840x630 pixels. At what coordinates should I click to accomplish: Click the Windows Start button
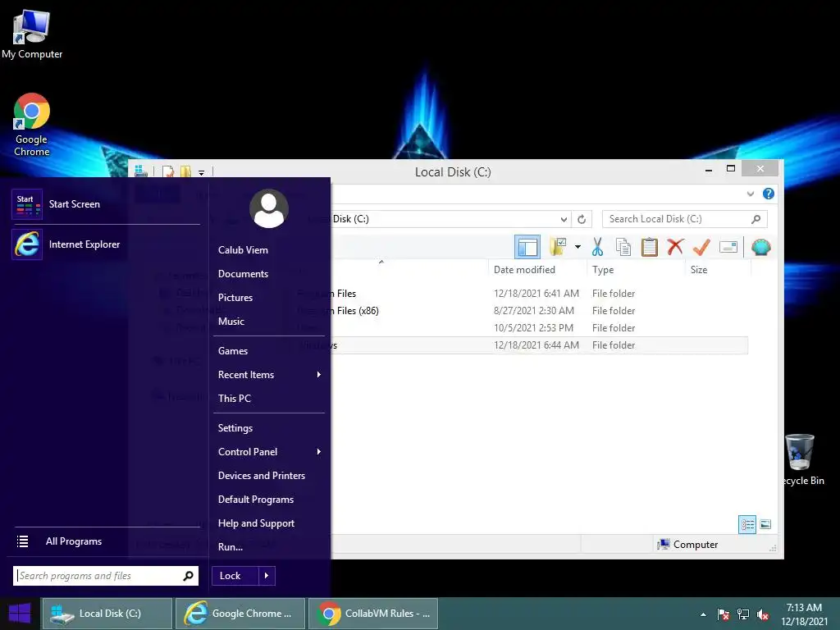(20, 614)
